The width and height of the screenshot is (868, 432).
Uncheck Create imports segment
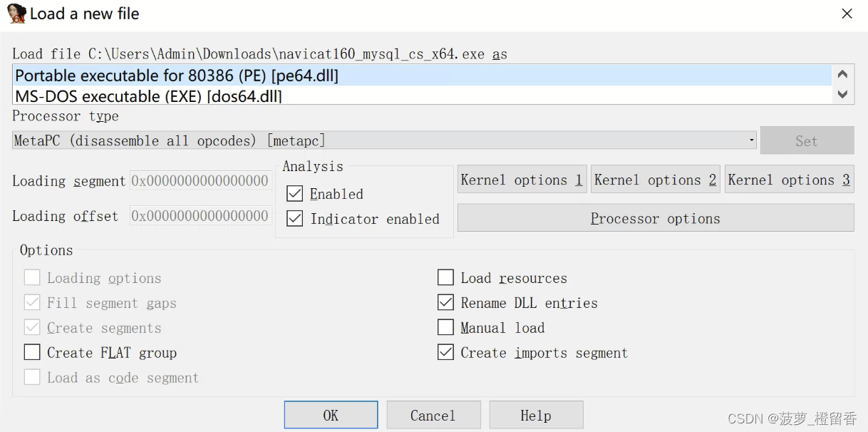[x=445, y=353]
